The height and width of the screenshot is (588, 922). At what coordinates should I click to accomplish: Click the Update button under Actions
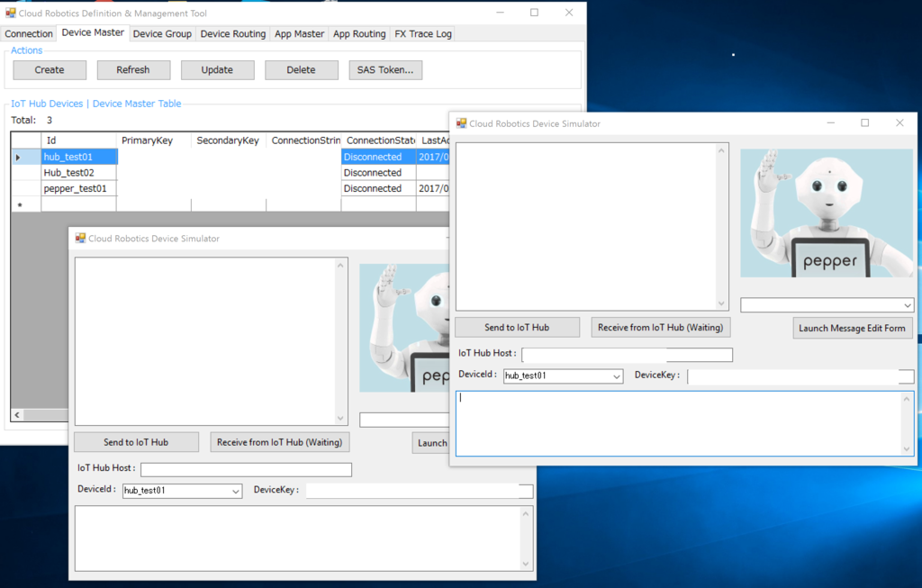pyautogui.click(x=217, y=69)
